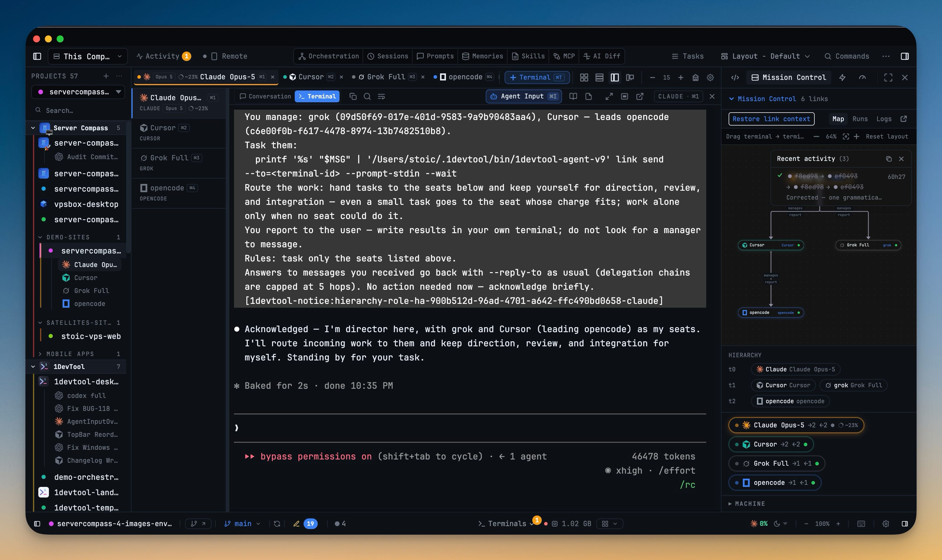Add a new Terminal with the + Terminal button
The width and height of the screenshot is (942, 560).
click(537, 77)
